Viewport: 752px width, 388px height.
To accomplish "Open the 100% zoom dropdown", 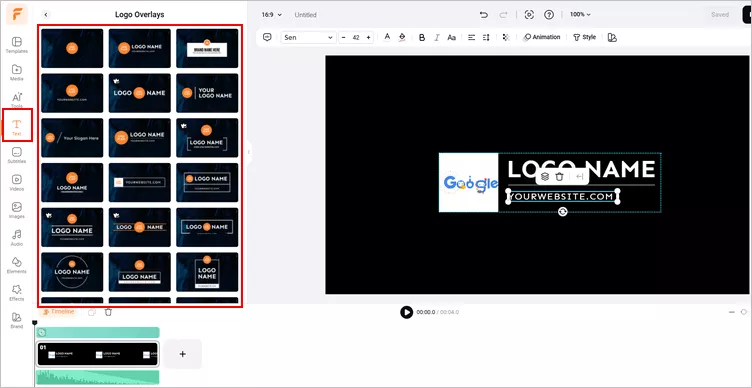I will coord(580,15).
